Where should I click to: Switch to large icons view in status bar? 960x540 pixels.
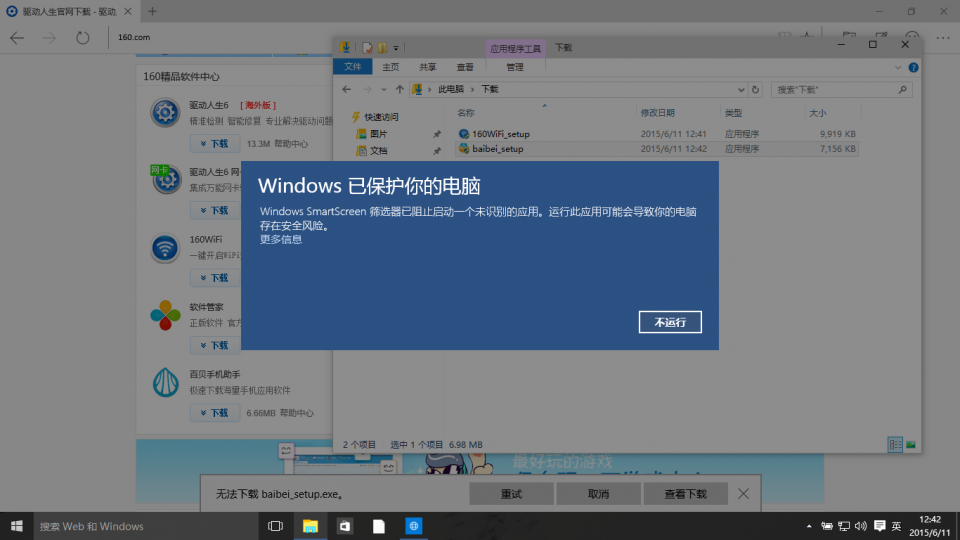[x=910, y=444]
